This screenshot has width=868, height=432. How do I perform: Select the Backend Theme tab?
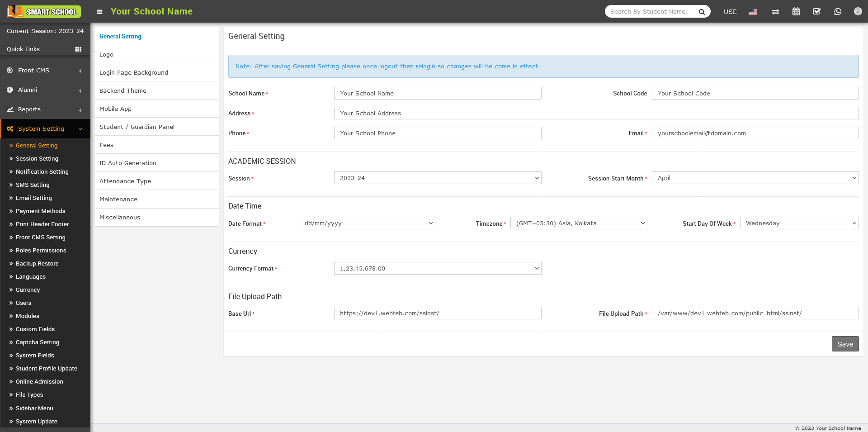[123, 91]
